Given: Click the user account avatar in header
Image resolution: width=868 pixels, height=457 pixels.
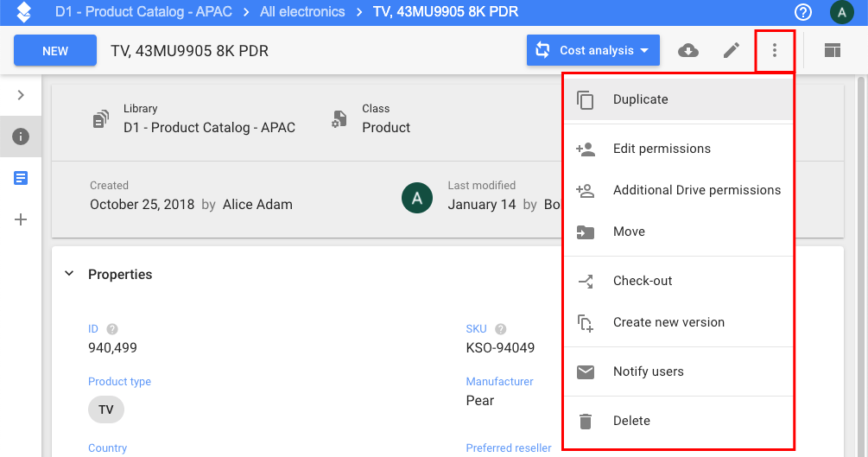Looking at the screenshot, I should click(x=840, y=12).
